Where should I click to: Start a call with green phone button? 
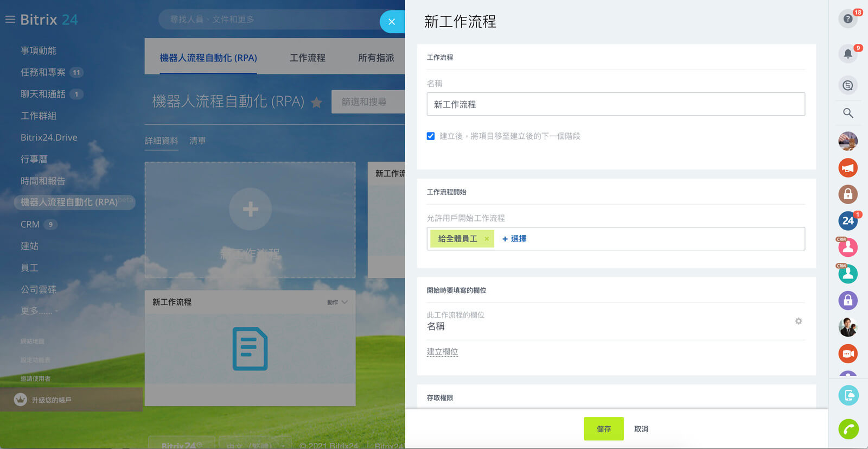click(848, 429)
